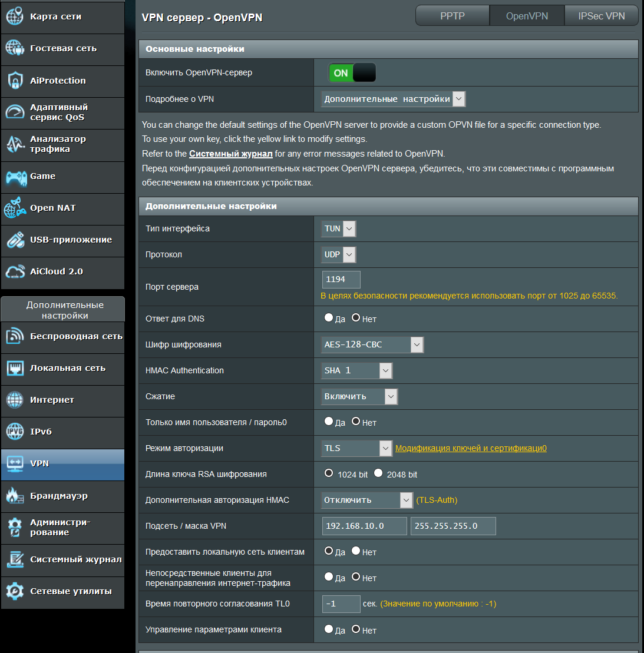Choose 2048 bit RSA key length
Viewport: 644px width, 653px height.
pyautogui.click(x=378, y=473)
